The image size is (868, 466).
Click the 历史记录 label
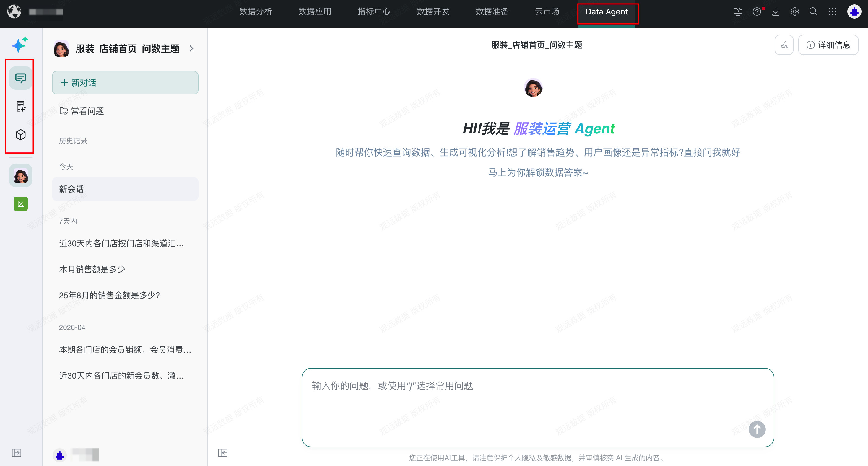pyautogui.click(x=73, y=141)
